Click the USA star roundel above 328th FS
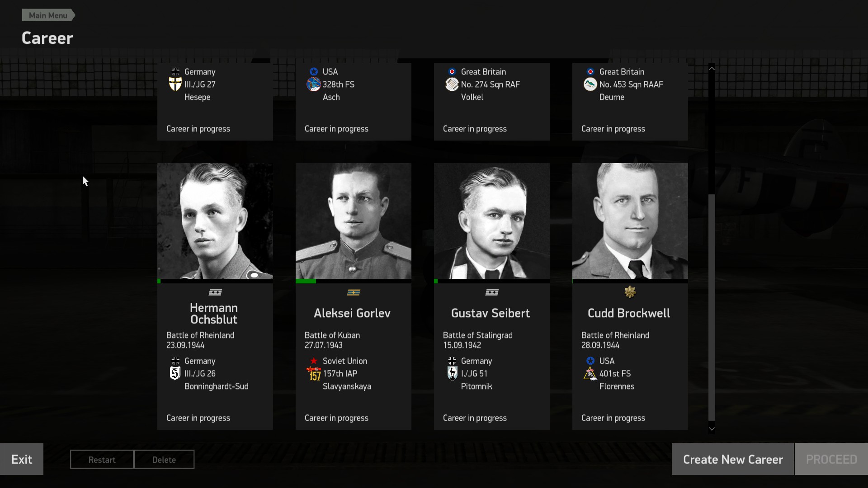The image size is (868, 488). (x=314, y=72)
